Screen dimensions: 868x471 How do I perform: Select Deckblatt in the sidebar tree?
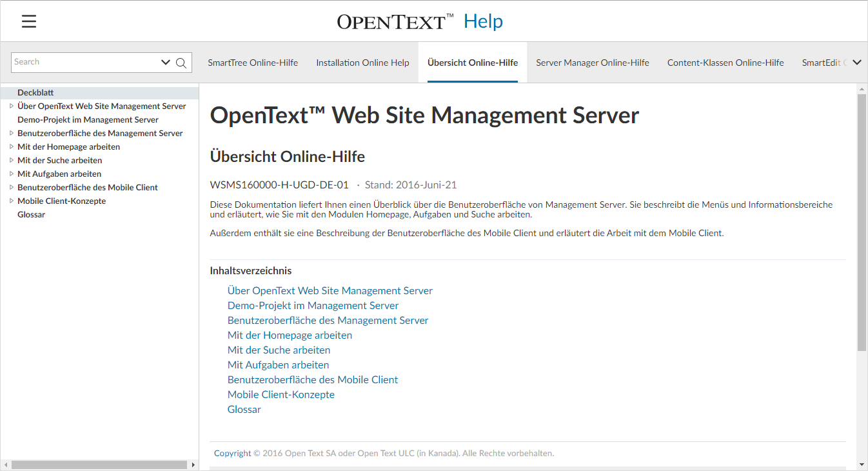pos(35,92)
